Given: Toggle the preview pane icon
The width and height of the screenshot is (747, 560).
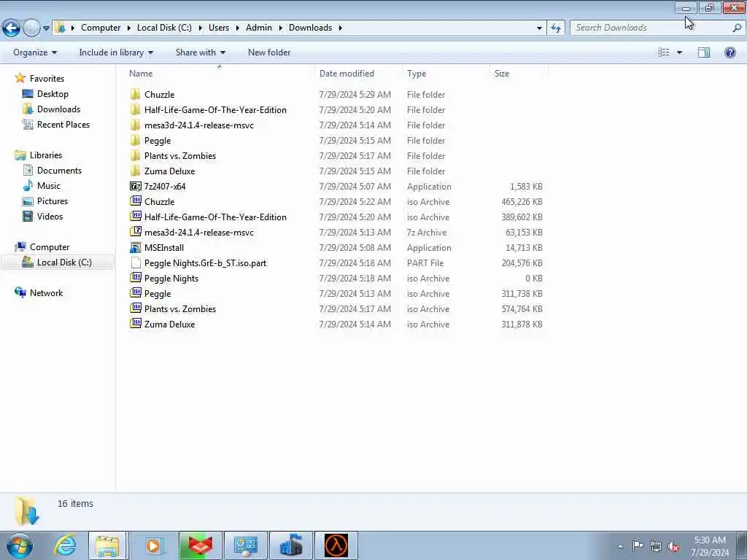Looking at the screenshot, I should coord(704,52).
